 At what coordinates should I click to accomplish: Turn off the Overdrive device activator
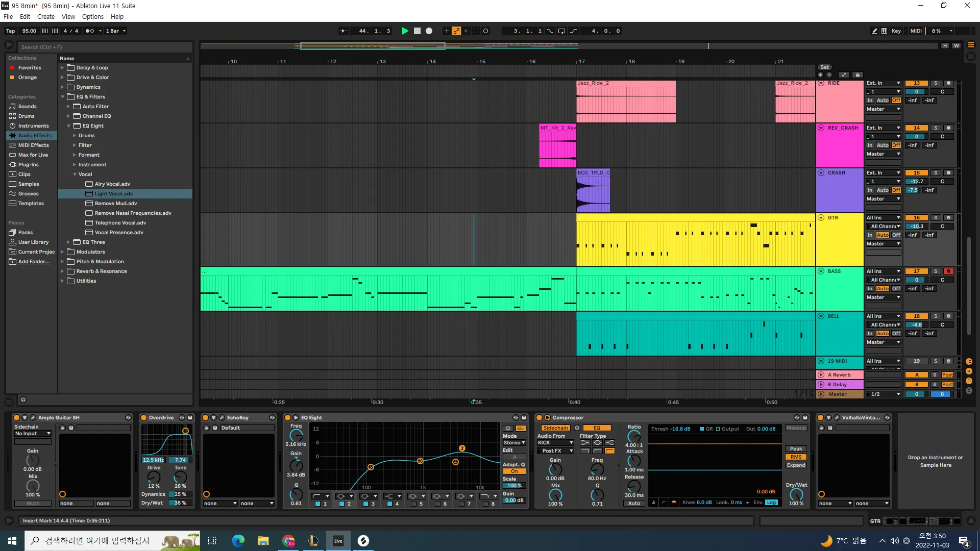(144, 418)
